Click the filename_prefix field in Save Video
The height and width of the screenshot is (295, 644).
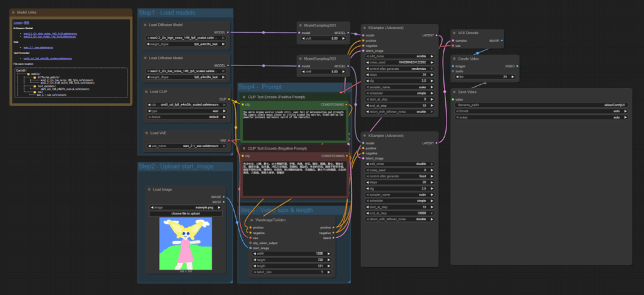point(541,105)
